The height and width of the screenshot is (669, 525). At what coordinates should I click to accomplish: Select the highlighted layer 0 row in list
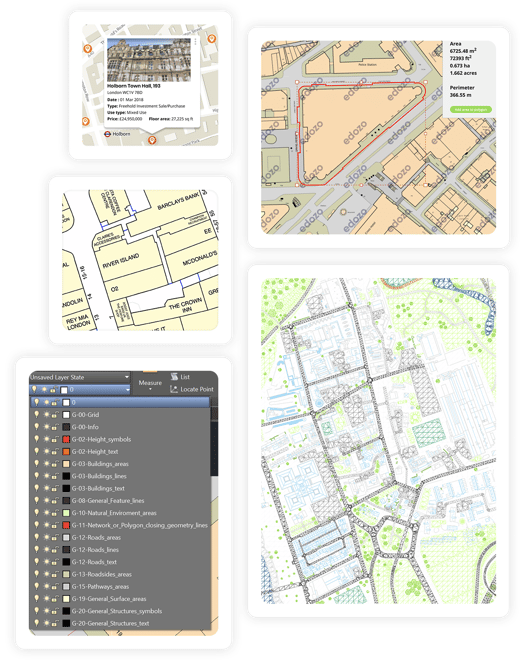pyautogui.click(x=120, y=402)
